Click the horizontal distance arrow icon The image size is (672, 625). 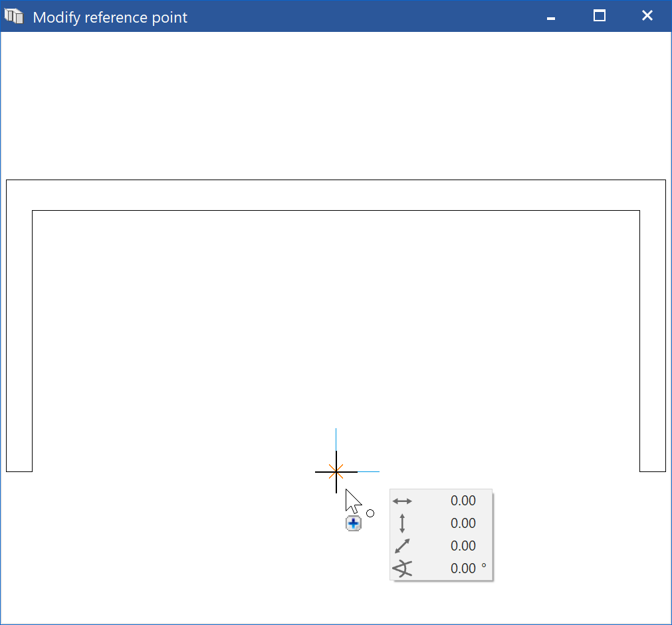coord(403,501)
